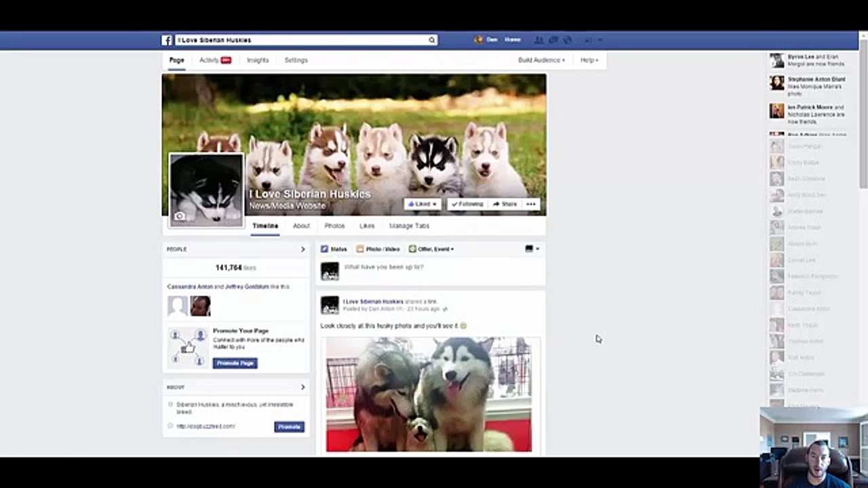
Task: Open the Settings tab
Action: pyautogui.click(x=296, y=60)
